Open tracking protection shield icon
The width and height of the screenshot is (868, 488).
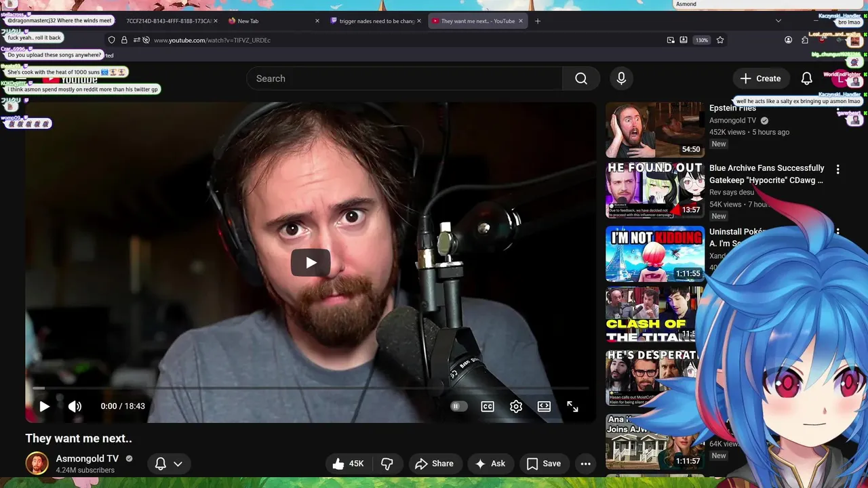112,40
